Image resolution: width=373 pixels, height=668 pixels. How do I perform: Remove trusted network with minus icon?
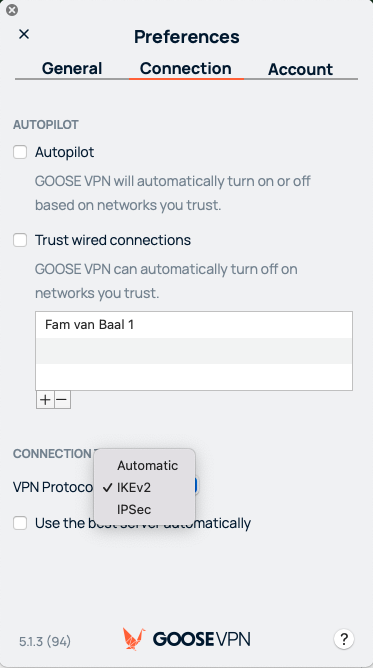[62, 400]
